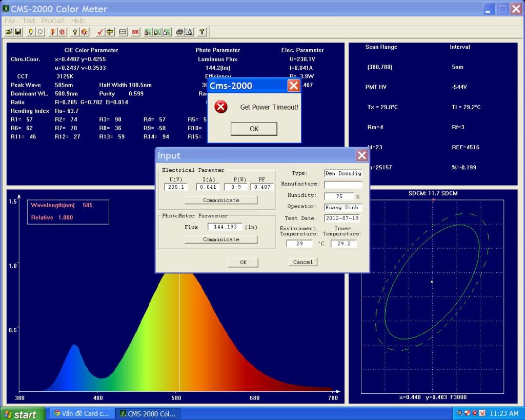Click the PF field showing 0.407

[262, 187]
